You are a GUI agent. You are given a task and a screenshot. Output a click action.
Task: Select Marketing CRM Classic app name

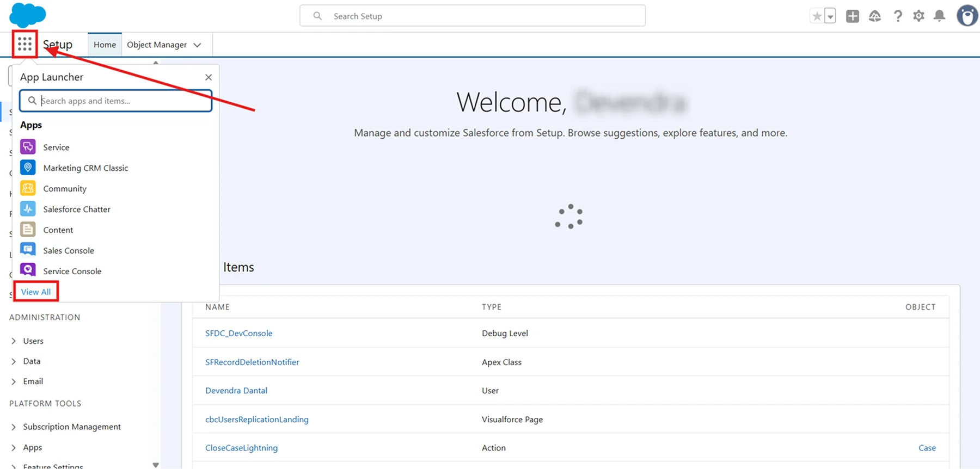point(85,168)
